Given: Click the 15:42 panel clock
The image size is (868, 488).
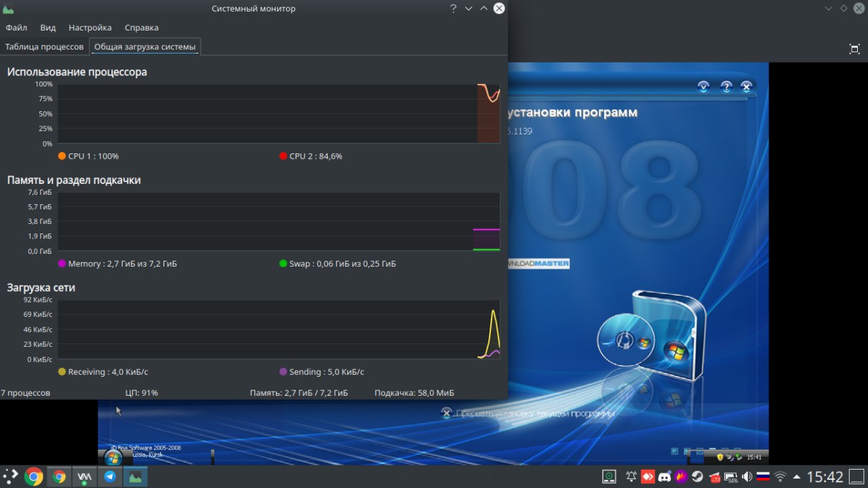Looking at the screenshot, I should (x=825, y=477).
